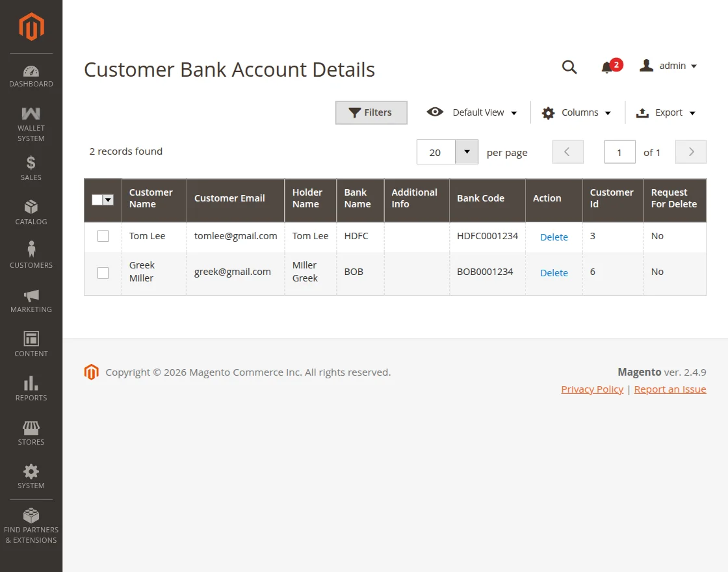The height and width of the screenshot is (572, 728).
Task: Open the notifications bell with 2 alerts
Action: 611,66
